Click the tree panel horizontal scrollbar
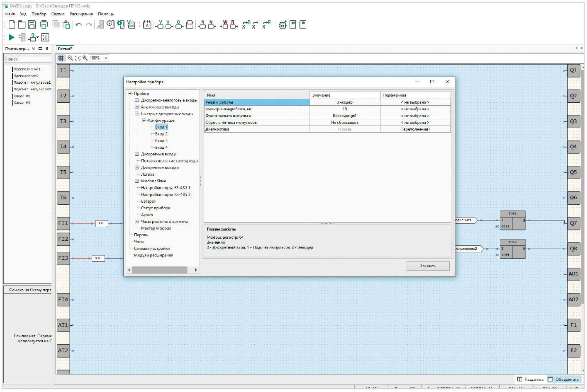Viewport: 587px width, 392px height. coord(160,270)
